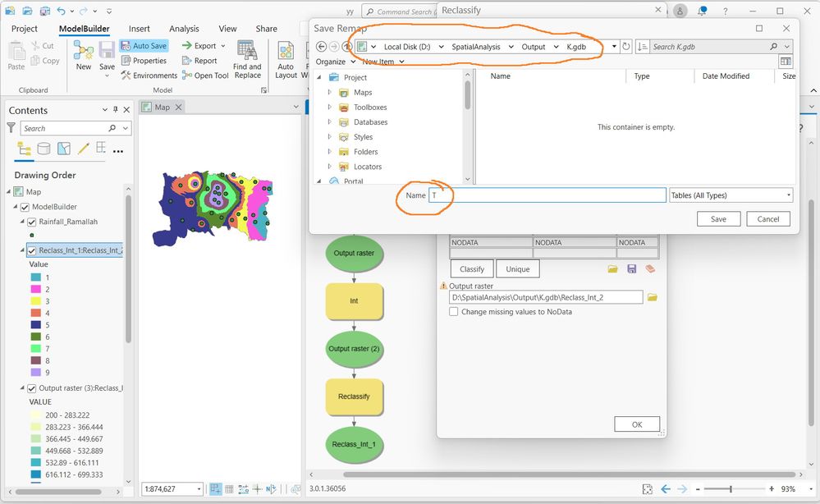
Task: Click the Output raster path field
Action: (x=546, y=297)
